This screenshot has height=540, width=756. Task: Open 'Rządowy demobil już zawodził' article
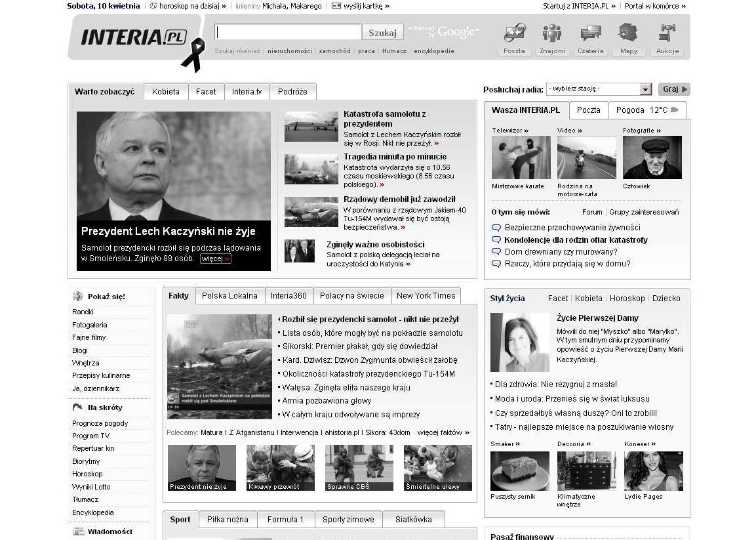coord(399,199)
